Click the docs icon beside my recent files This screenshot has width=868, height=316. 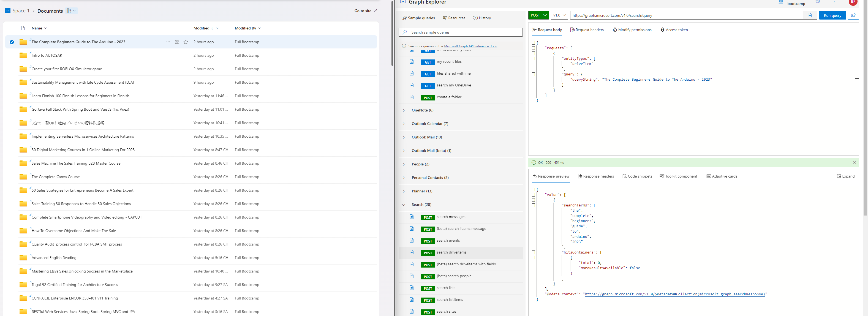click(x=411, y=62)
